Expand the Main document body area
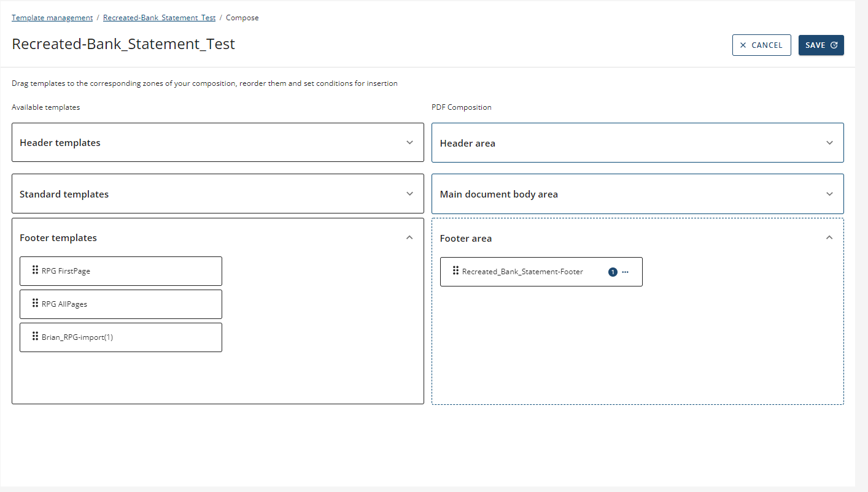Image resolution: width=868 pixels, height=492 pixels. click(829, 194)
